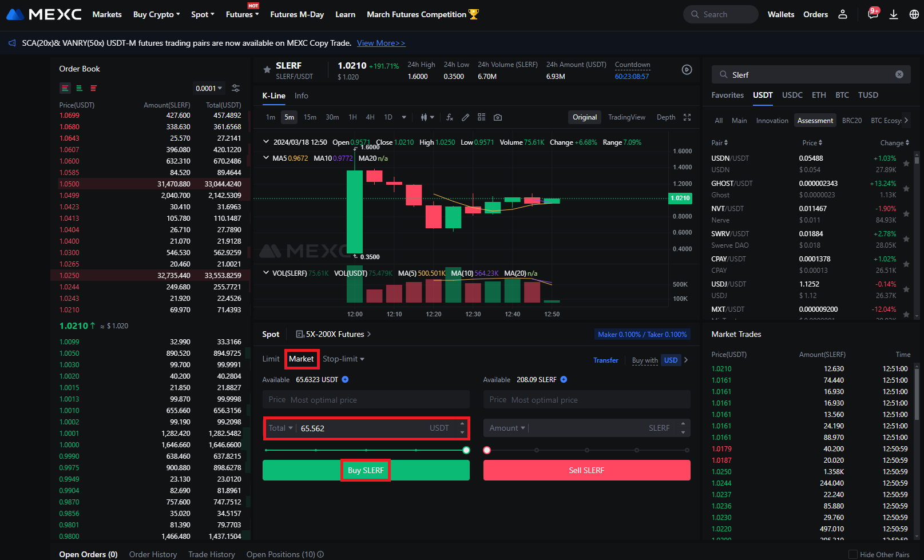Open the chart indicators fx icon
The image size is (924, 560).
click(x=450, y=117)
